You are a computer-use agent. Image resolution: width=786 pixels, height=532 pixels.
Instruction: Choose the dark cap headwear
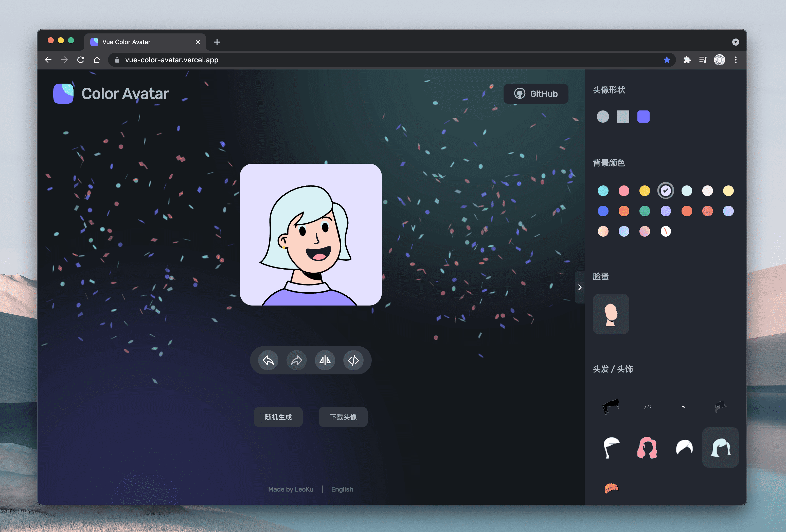tap(720, 407)
